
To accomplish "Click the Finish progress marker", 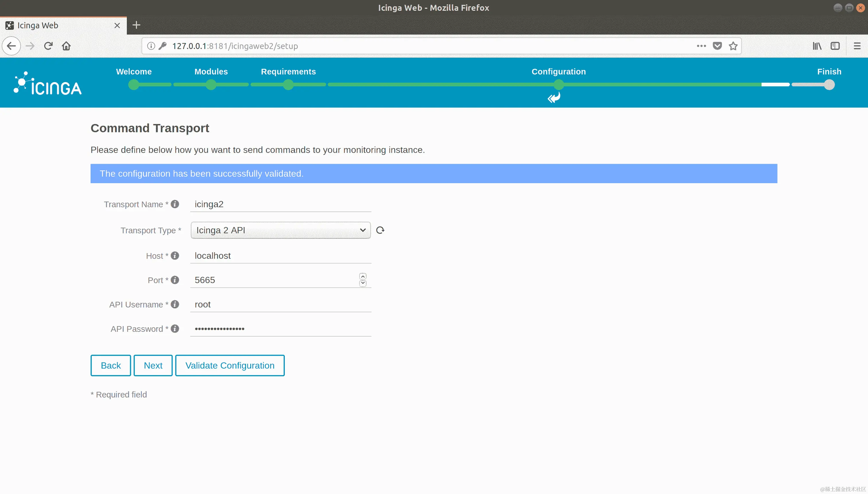I will [829, 84].
